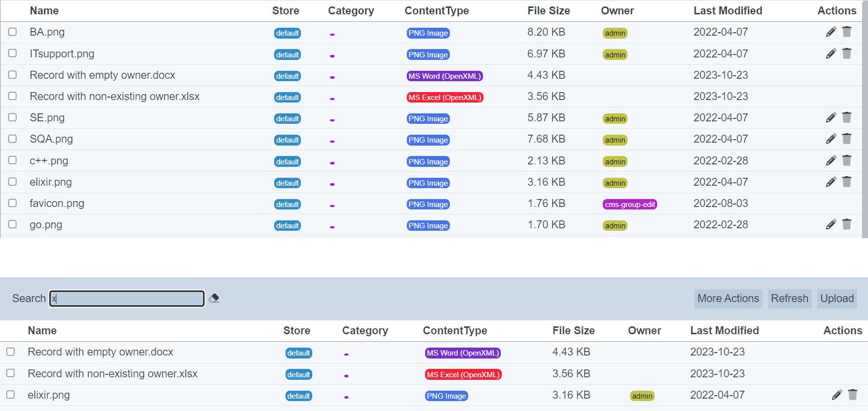The height and width of the screenshot is (411, 868).
Task: Click the Upload button
Action: pos(837,299)
